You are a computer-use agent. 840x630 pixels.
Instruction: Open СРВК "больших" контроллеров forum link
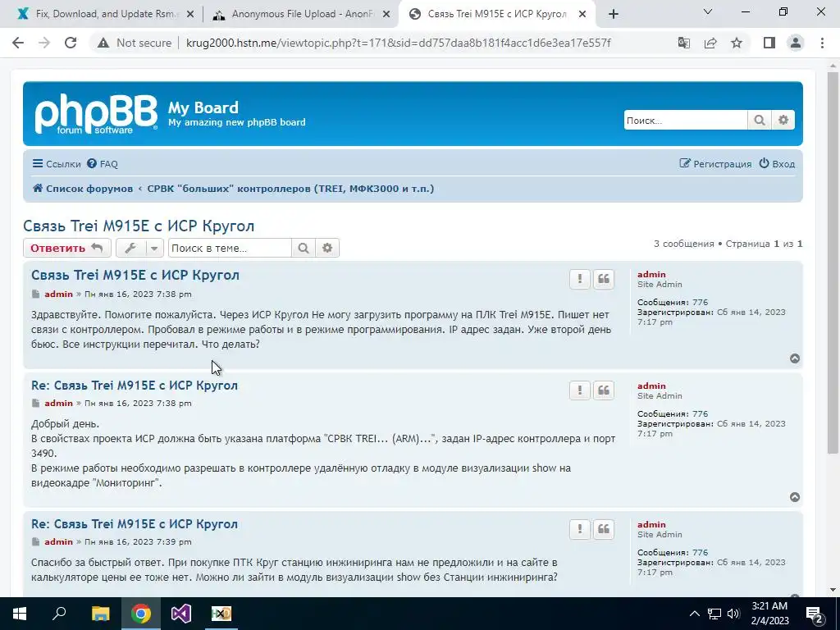(x=290, y=189)
